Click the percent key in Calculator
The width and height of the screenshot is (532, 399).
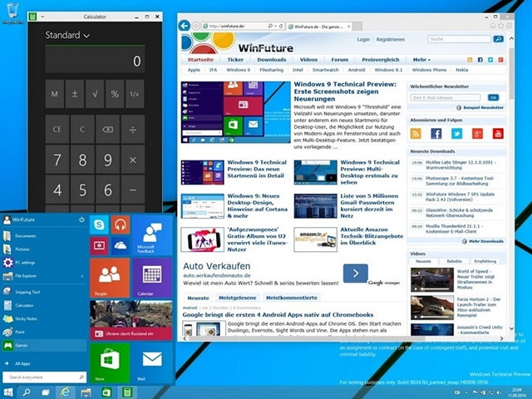click(115, 94)
